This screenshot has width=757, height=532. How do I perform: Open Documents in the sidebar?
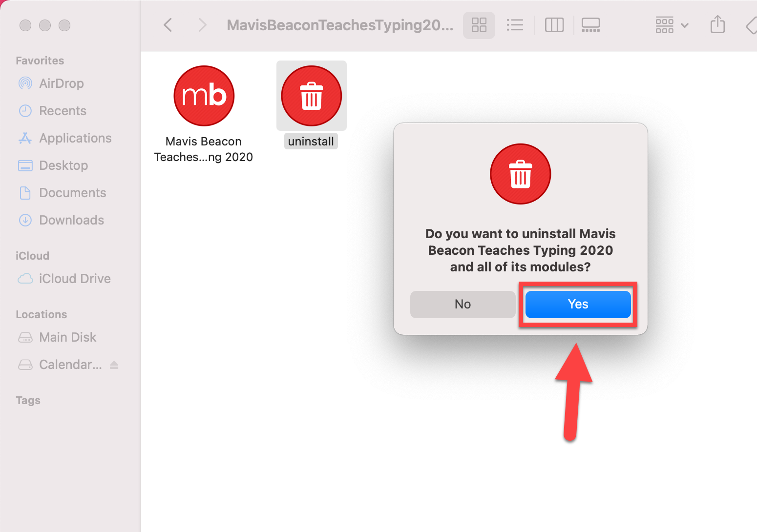click(x=62, y=193)
